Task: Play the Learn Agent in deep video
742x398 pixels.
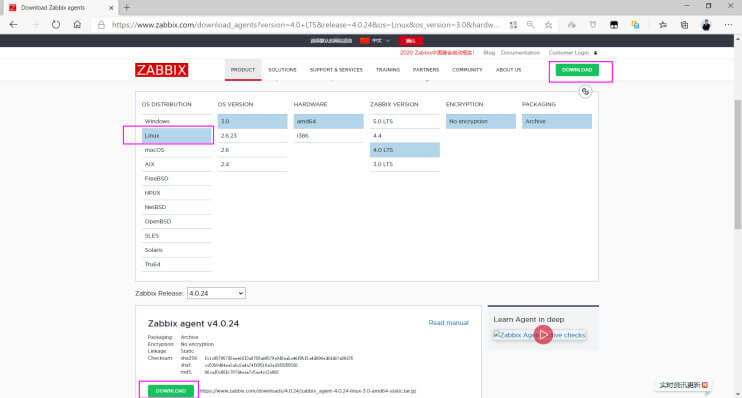Action: click(x=543, y=335)
